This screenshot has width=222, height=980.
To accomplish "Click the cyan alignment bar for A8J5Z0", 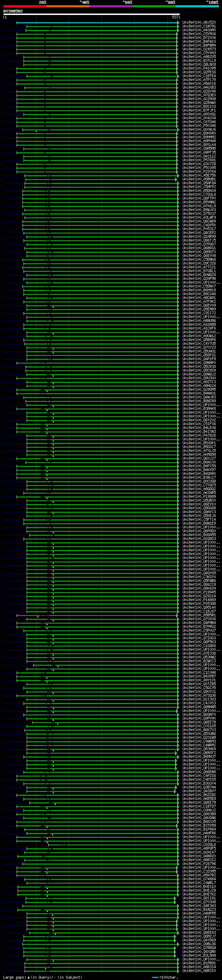I will coord(97,23).
